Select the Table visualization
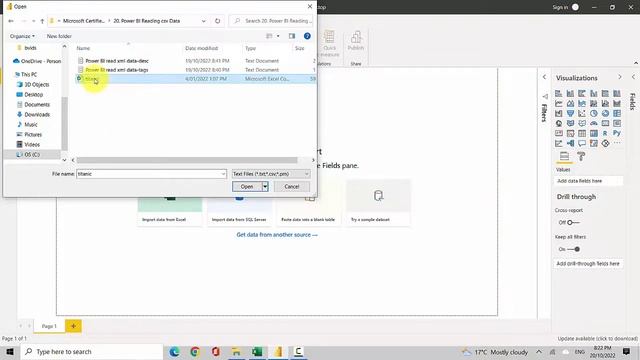This screenshot has height=360, width=640. point(582,133)
